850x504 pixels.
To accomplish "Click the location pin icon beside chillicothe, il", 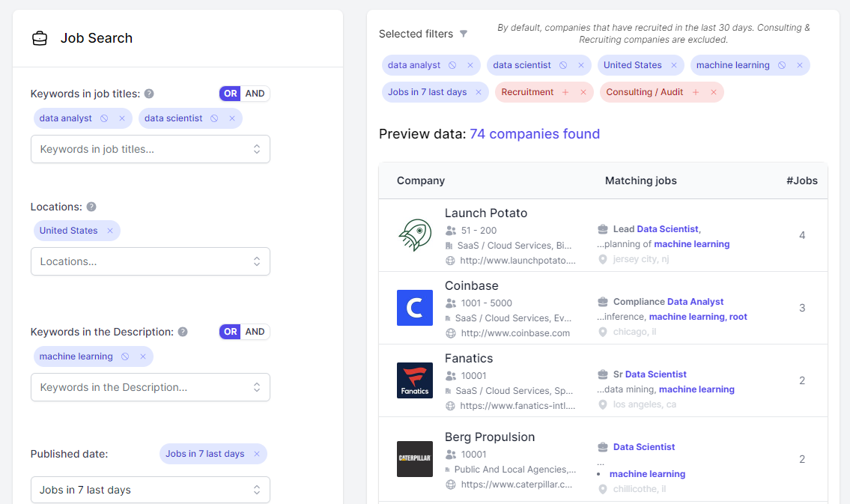I will coord(603,488).
